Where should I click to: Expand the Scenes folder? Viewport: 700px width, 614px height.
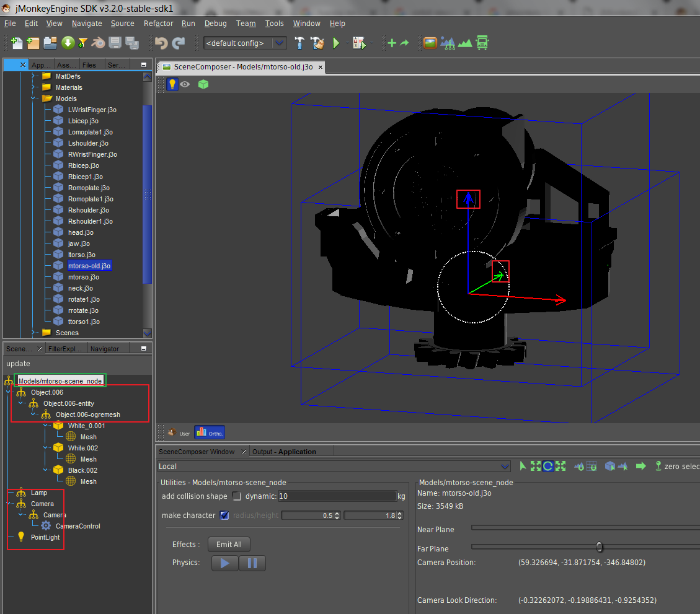[33, 333]
